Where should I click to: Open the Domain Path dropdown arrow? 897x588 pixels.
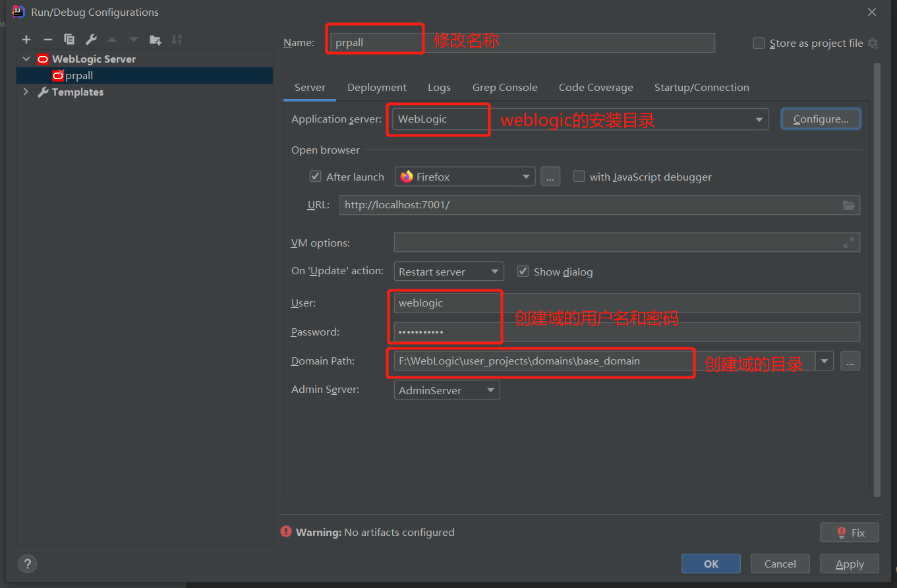pos(825,361)
